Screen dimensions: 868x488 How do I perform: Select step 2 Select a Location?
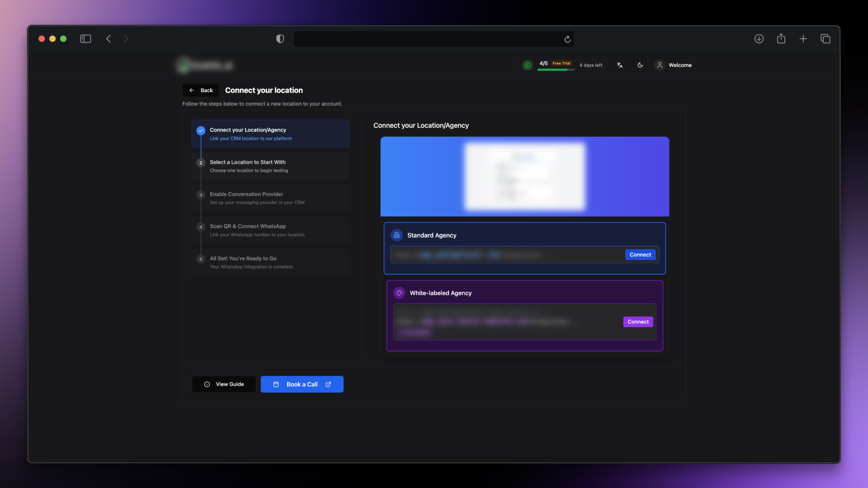(270, 166)
